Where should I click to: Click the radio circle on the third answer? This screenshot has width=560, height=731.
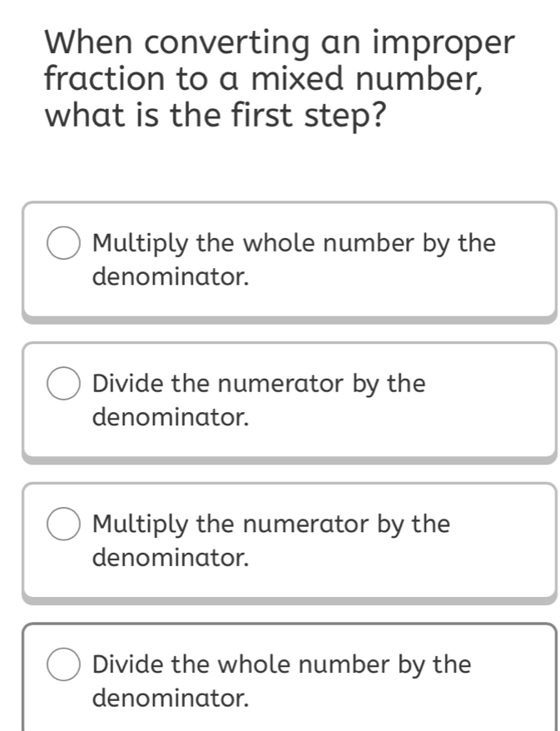click(x=65, y=524)
